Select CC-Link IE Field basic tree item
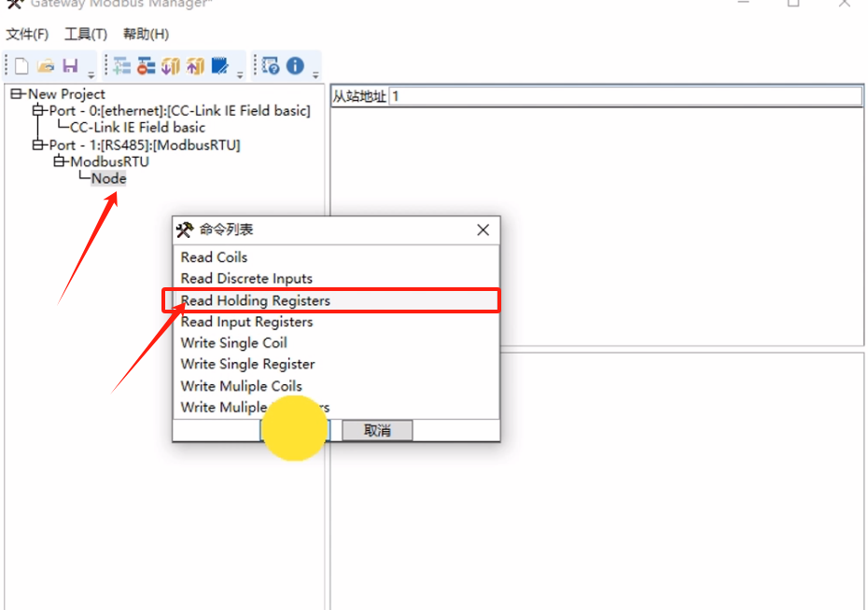Viewport: 868px width, 610px height. (137, 127)
